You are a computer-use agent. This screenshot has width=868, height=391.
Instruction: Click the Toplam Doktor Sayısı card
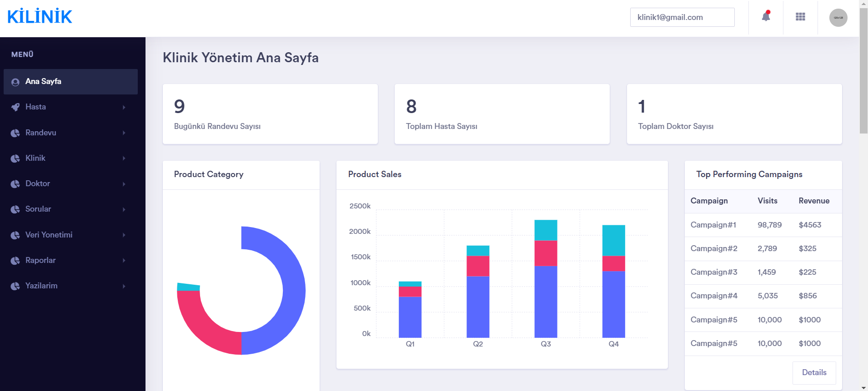[x=734, y=114]
